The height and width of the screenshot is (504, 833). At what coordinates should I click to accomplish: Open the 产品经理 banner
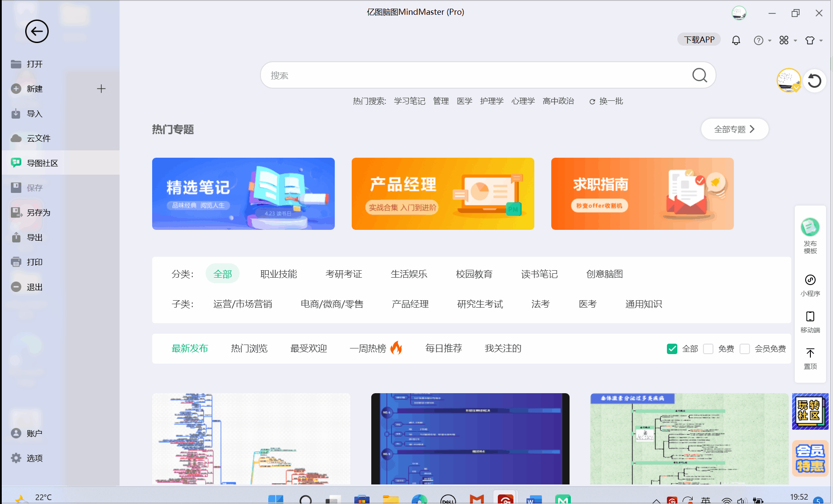443,194
